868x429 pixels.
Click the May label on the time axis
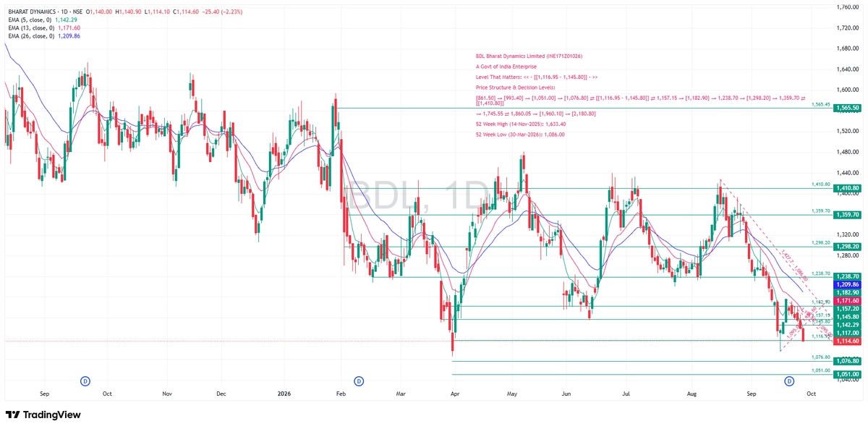pyautogui.click(x=511, y=394)
